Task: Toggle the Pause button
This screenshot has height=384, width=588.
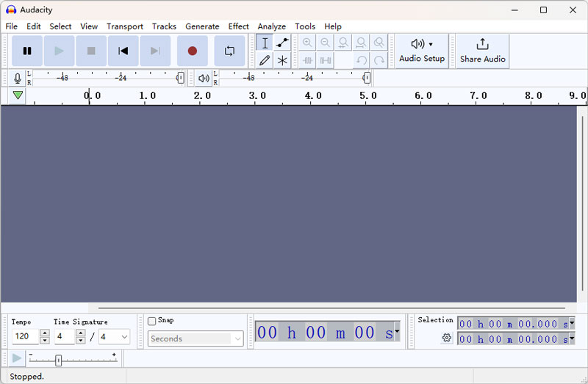Action: (x=27, y=51)
